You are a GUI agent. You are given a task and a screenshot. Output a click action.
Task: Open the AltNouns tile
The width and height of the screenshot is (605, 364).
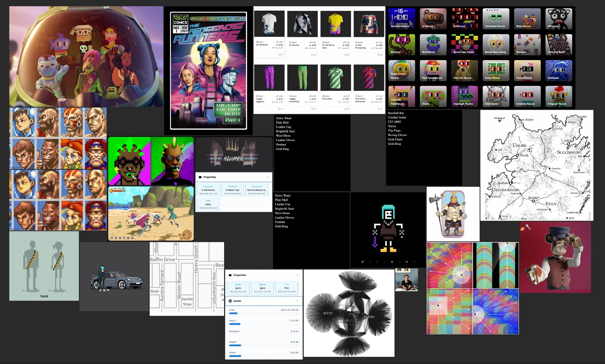(x=465, y=19)
